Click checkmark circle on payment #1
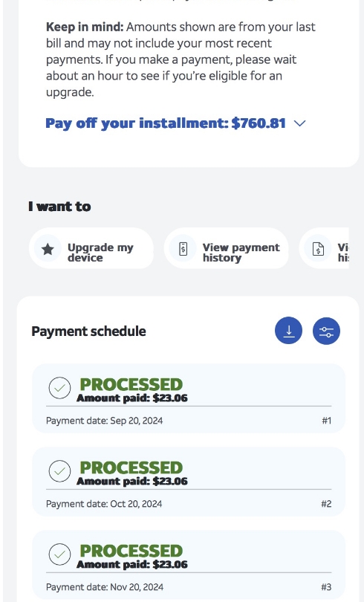 (60, 388)
